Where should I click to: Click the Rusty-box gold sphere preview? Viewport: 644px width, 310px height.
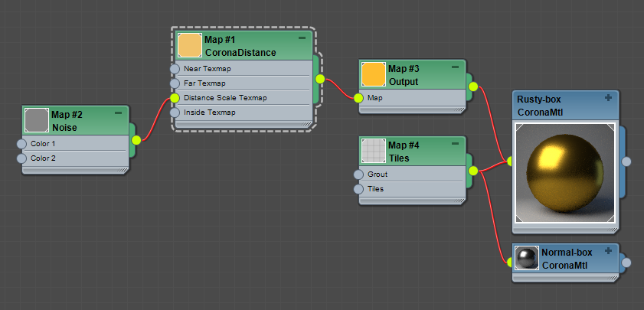pos(565,172)
